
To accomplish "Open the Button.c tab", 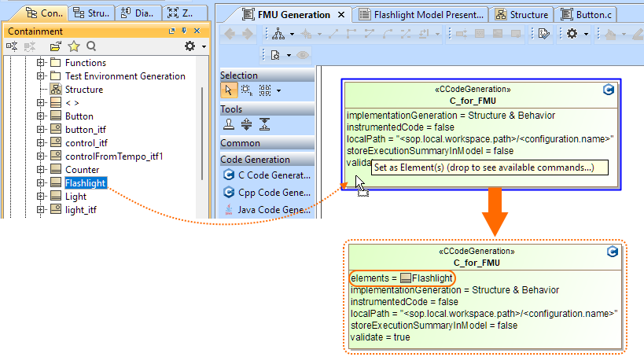I will [x=586, y=15].
